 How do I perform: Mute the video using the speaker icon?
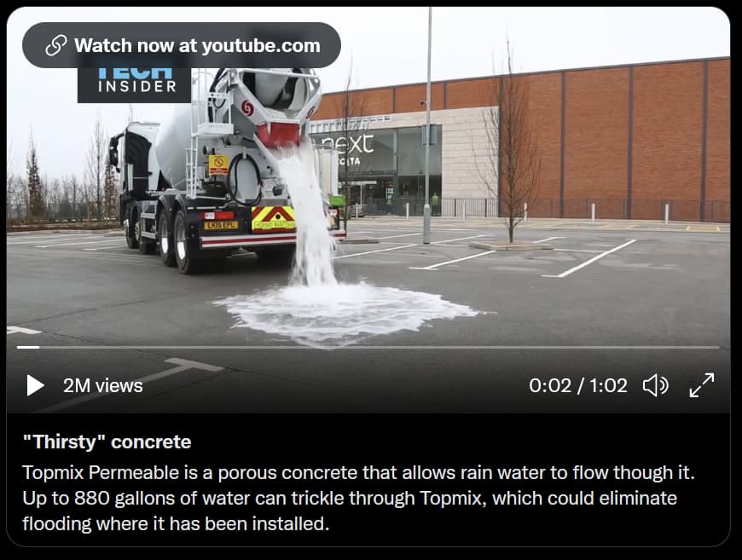pyautogui.click(x=655, y=385)
